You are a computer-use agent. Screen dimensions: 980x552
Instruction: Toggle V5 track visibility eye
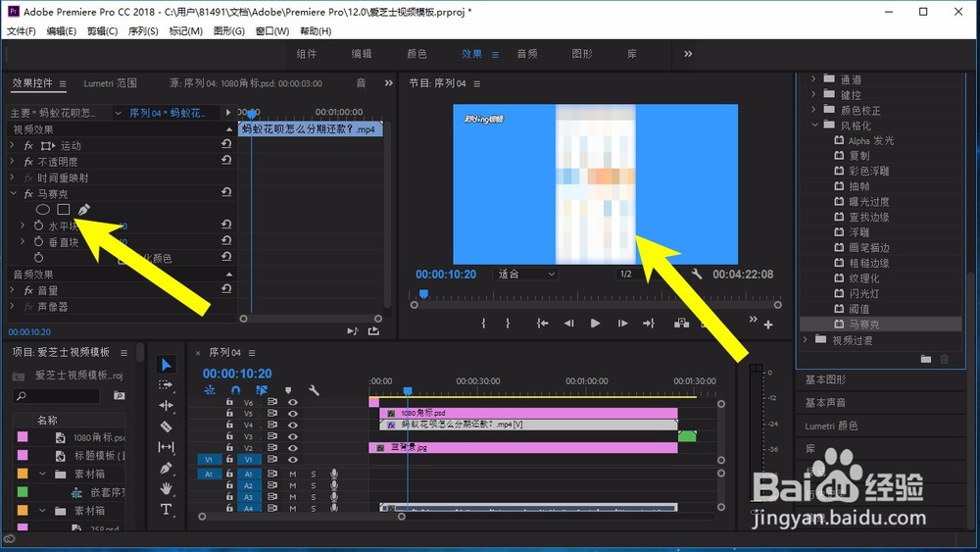coord(292,413)
